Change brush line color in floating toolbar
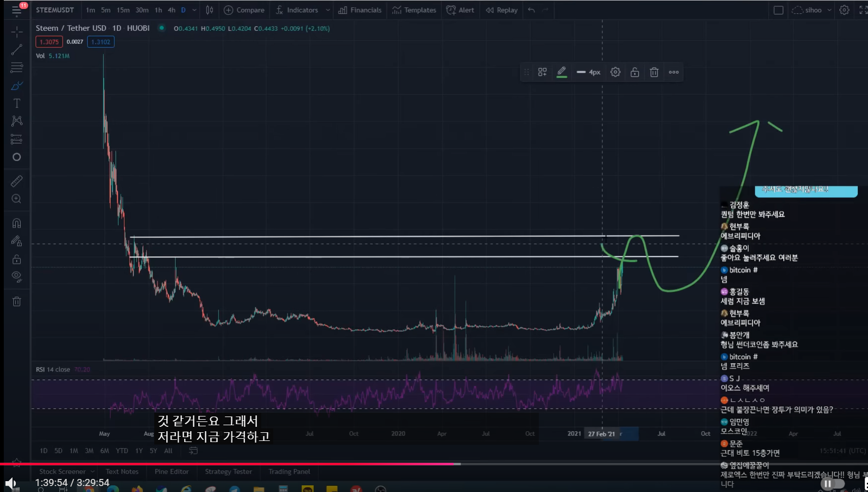This screenshot has width=868, height=492. (x=562, y=72)
